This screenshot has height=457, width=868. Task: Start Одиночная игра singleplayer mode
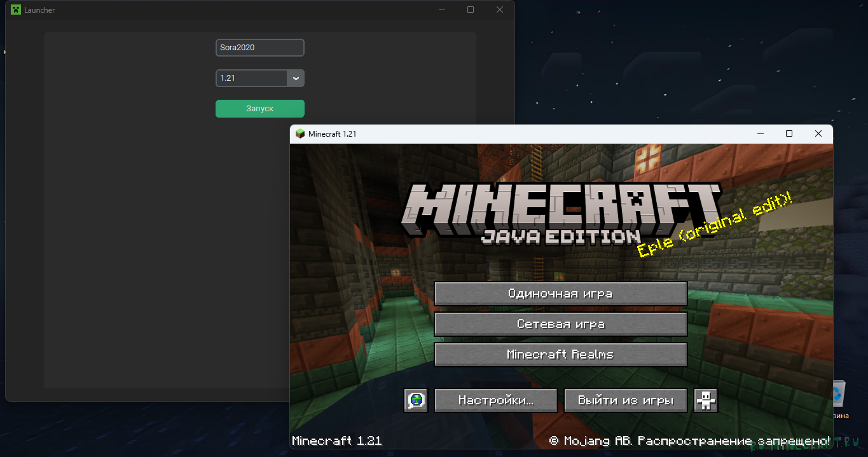point(560,294)
